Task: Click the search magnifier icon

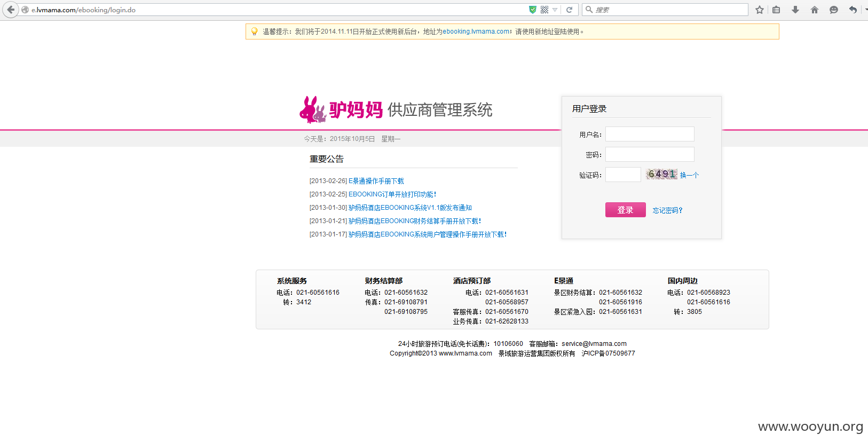Action: pos(589,10)
